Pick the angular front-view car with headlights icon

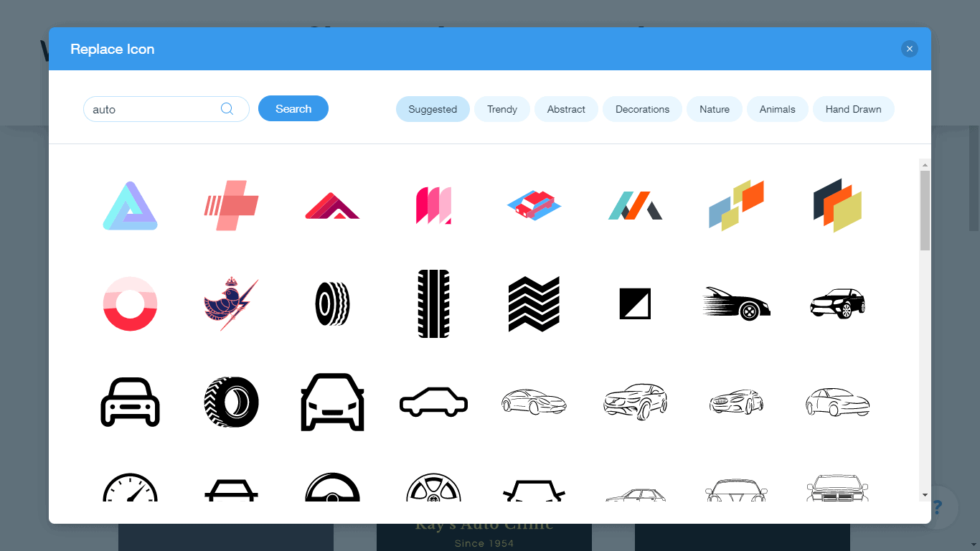coord(332,402)
